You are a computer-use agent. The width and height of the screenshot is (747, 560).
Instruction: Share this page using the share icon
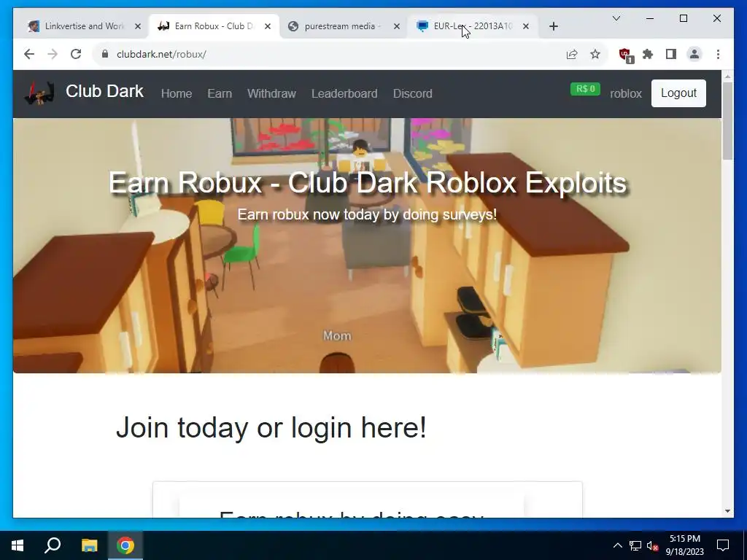pos(572,54)
